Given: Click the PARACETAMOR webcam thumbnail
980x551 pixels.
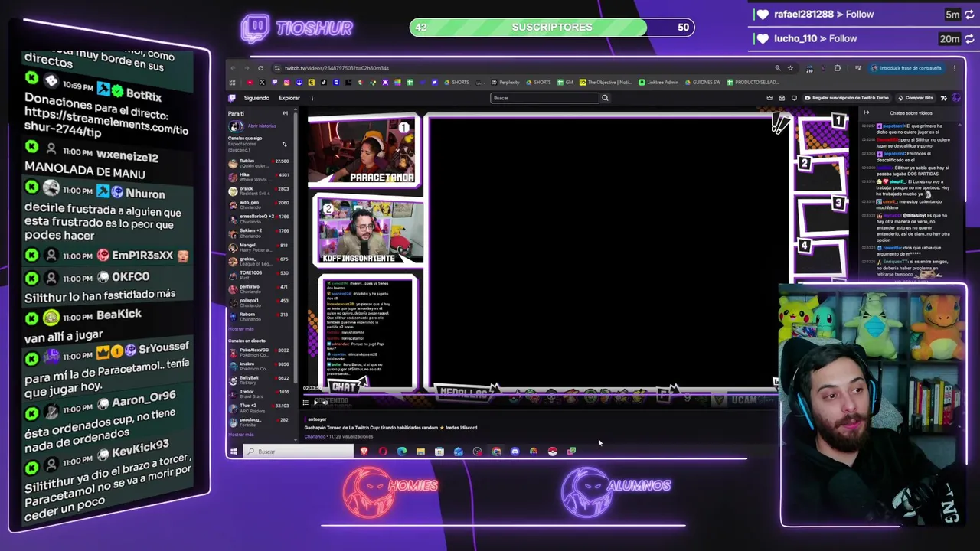Looking at the screenshot, I should tap(363, 152).
